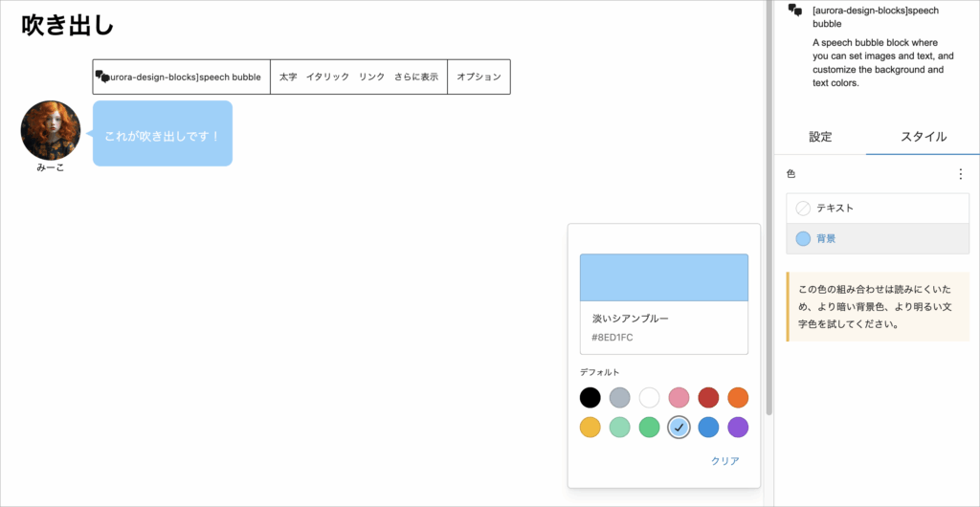This screenshot has height=507, width=980.
Task: Select the black color swatch
Action: 590,397
